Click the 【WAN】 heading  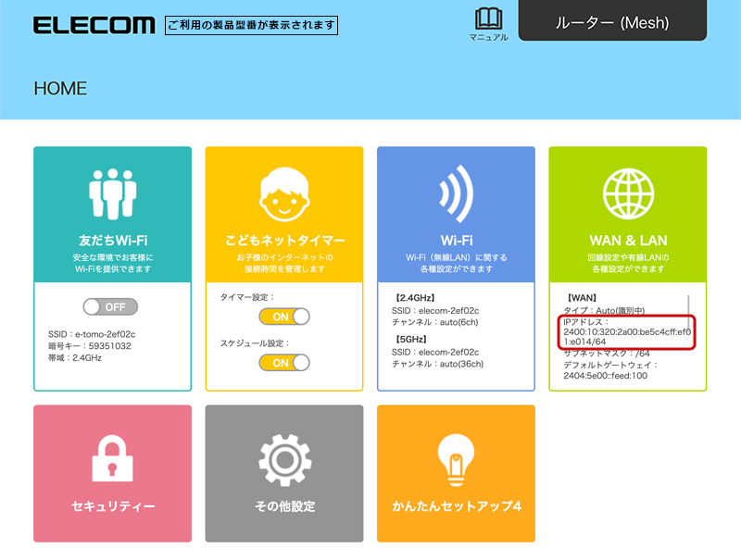[582, 298]
